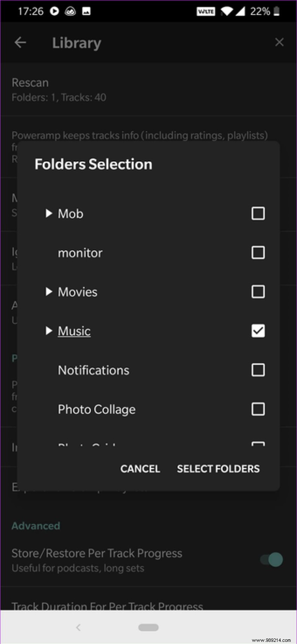Tap the navigation back button at the bottom
The height and width of the screenshot is (644, 297).
point(78,627)
